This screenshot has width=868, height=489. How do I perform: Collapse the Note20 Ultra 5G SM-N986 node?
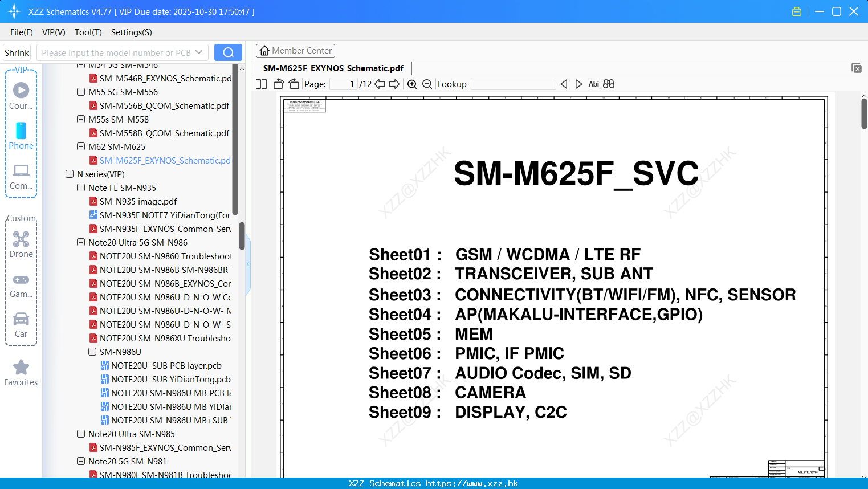(x=81, y=242)
